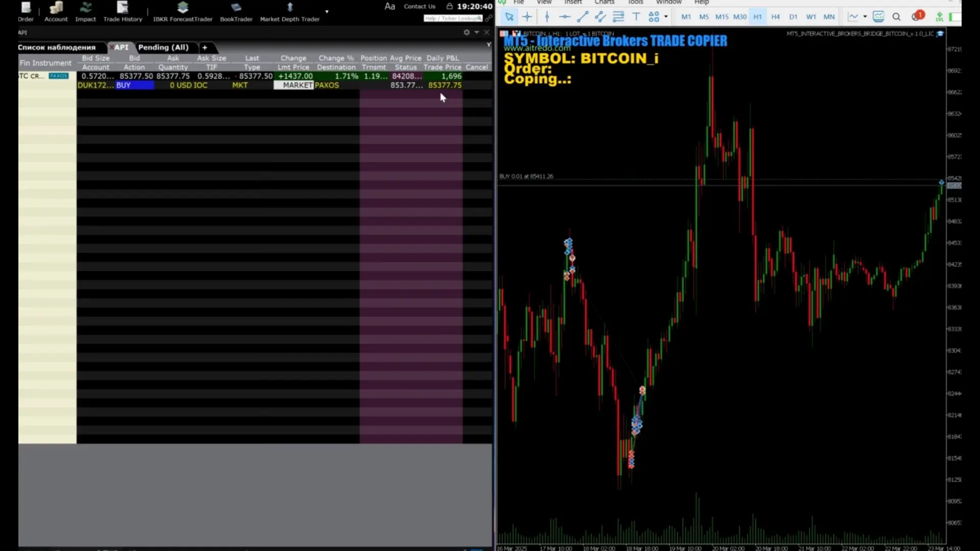980x551 pixels.
Task: Expand the API panel dropdown arrow
Action: click(x=477, y=32)
